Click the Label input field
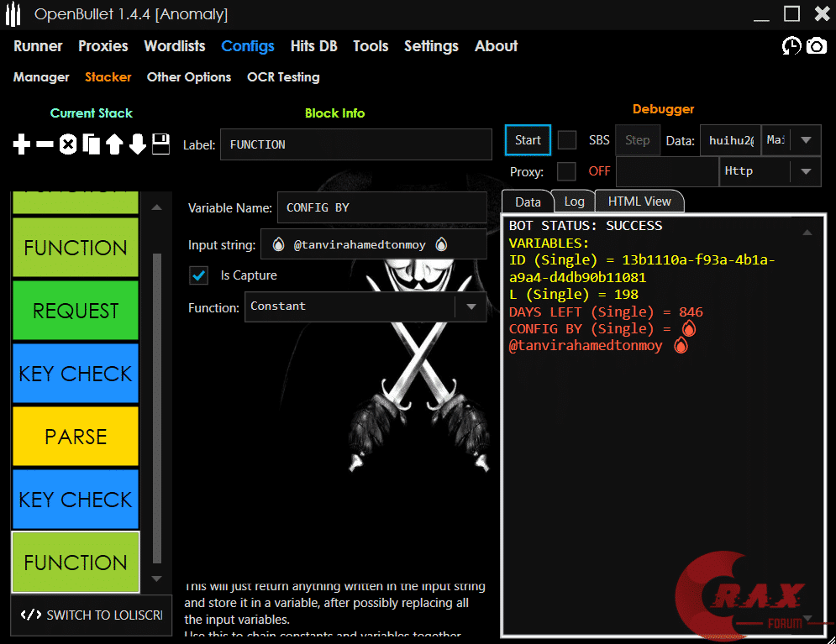This screenshot has height=644, width=836. [x=355, y=144]
